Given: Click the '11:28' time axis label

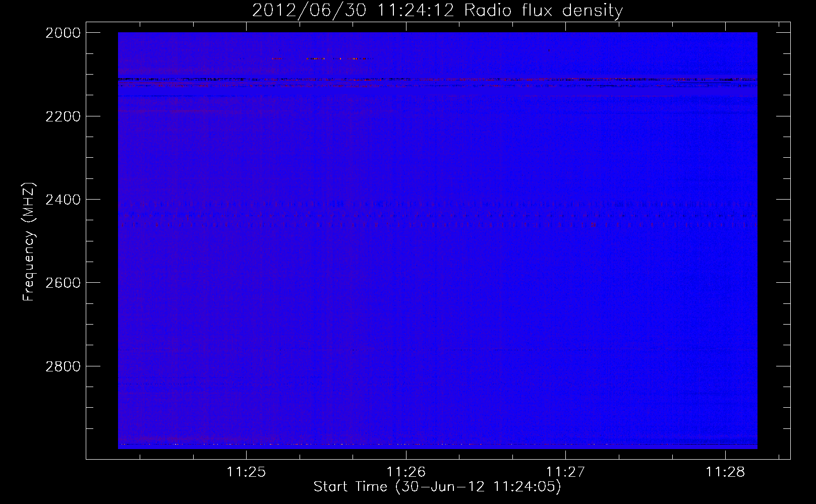Looking at the screenshot, I should (725, 472).
